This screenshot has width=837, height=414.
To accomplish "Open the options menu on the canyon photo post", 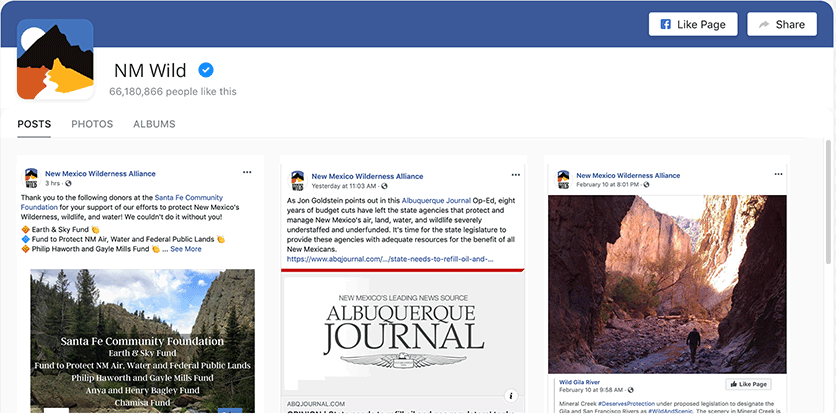I will click(780, 173).
